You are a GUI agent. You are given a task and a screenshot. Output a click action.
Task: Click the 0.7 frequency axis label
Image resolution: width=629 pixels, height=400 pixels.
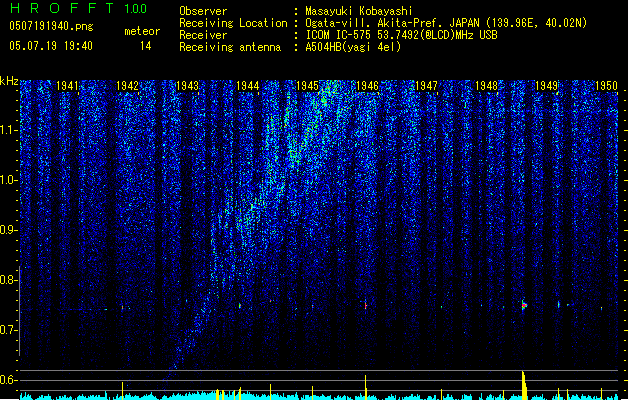8,330
